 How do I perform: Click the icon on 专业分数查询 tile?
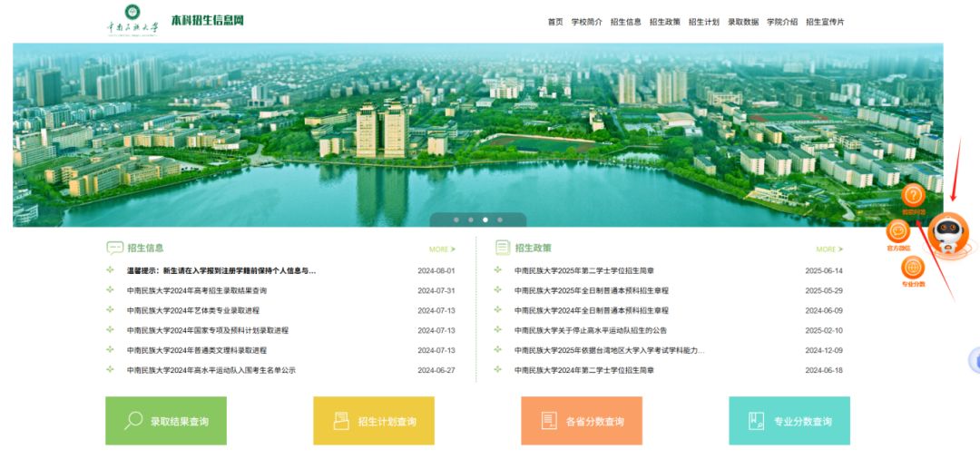pos(756,421)
